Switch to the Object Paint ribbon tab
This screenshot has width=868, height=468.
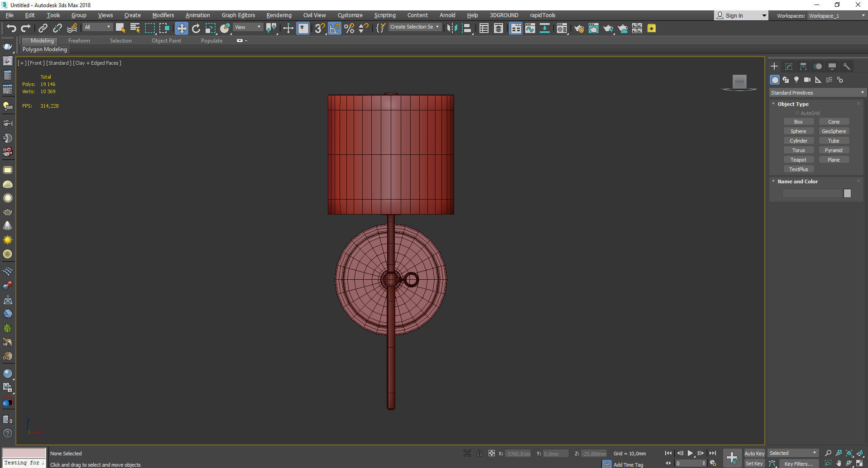click(166, 41)
